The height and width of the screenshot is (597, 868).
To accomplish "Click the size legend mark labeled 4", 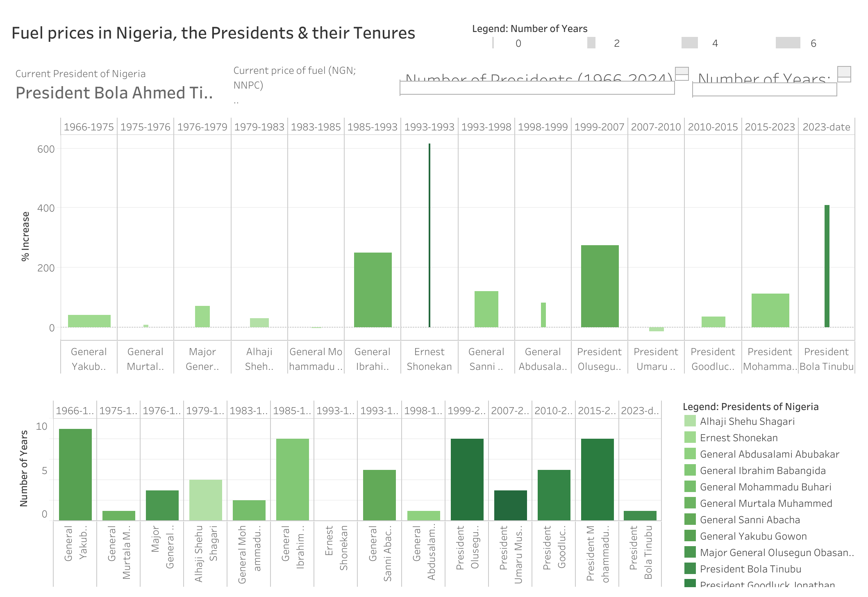I will (689, 43).
